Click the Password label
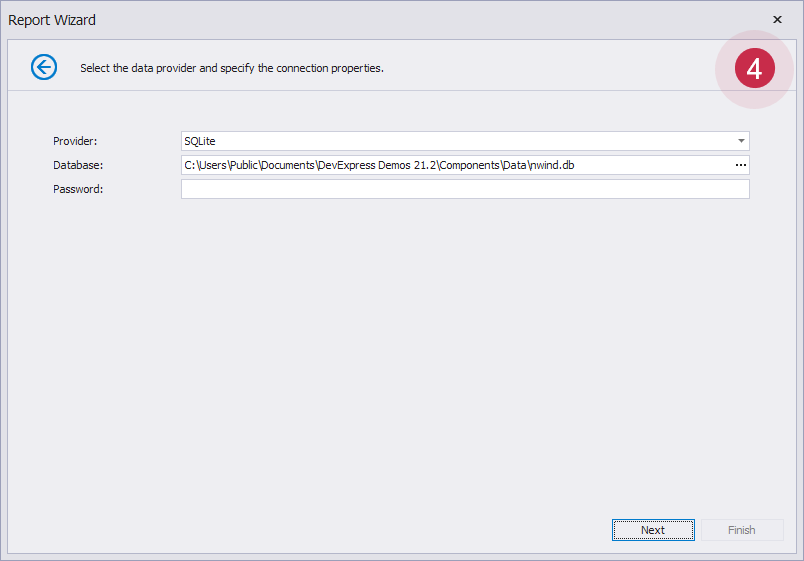The height and width of the screenshot is (561, 804). click(78, 189)
